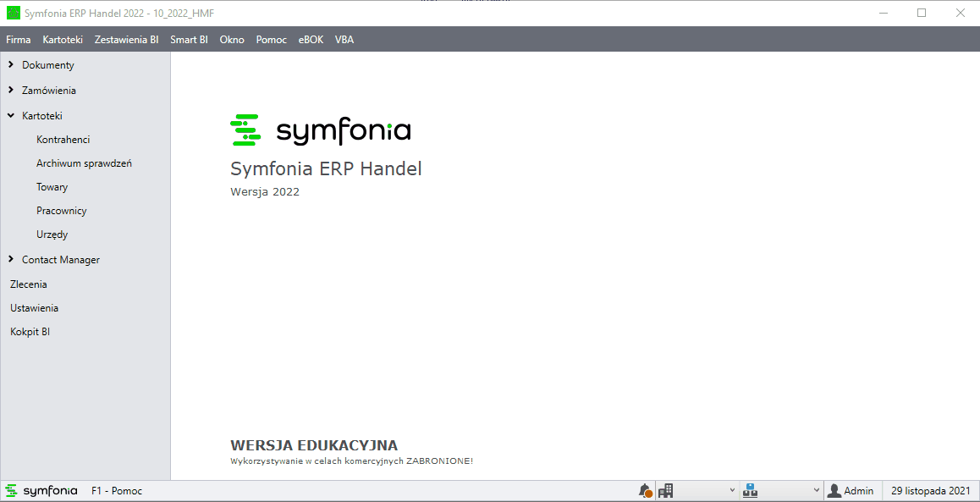Expand the Dokumenty tree node
Image resolution: width=980 pixels, height=502 pixels.
(x=11, y=65)
